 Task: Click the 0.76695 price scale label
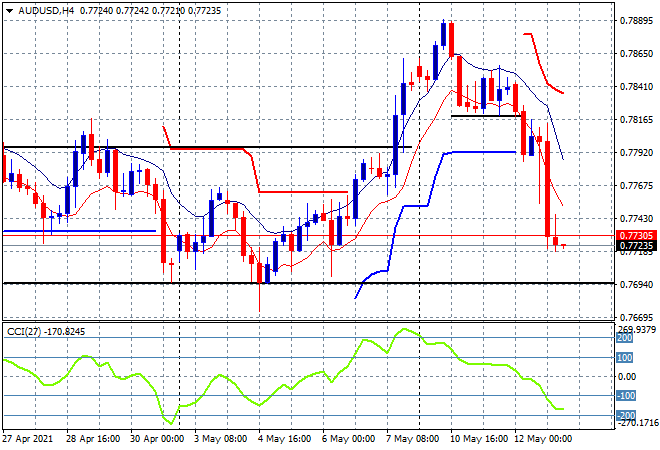(636, 317)
